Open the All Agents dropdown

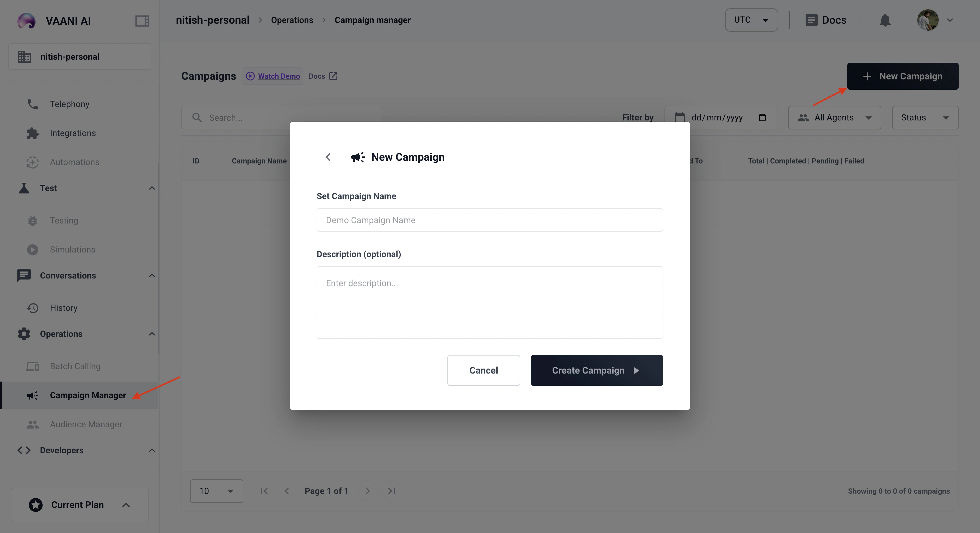pyautogui.click(x=834, y=117)
